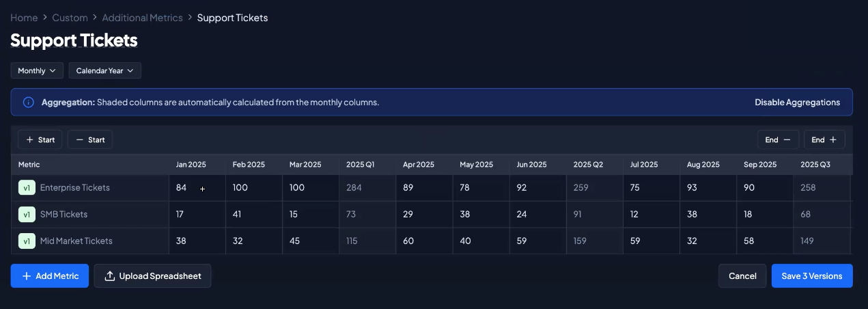Click Upload Spreadsheet button
The height and width of the screenshot is (309, 868).
coord(152,276)
